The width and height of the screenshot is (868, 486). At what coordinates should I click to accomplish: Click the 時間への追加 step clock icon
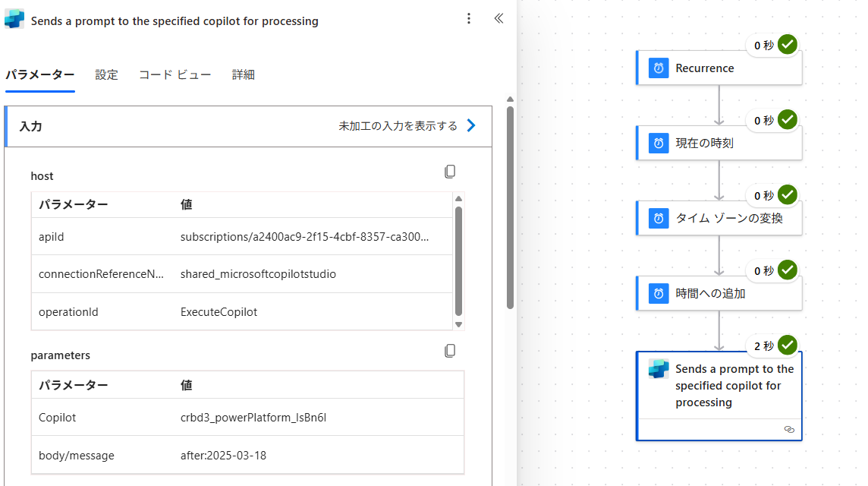point(658,294)
